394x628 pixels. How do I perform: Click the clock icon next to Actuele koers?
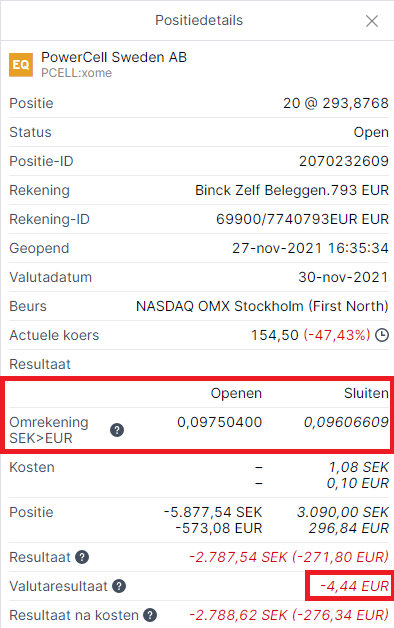tap(382, 335)
